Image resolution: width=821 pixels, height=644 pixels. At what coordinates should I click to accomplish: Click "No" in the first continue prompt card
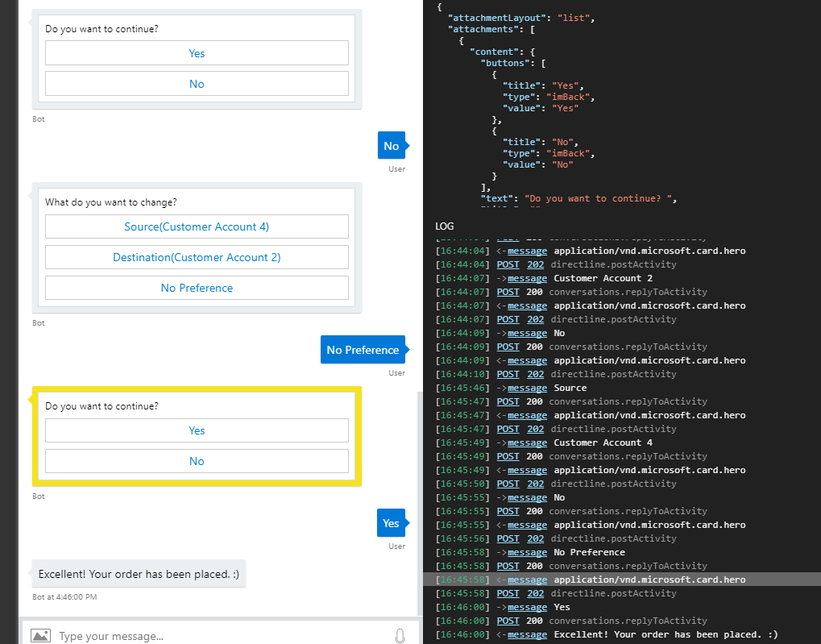tap(197, 83)
